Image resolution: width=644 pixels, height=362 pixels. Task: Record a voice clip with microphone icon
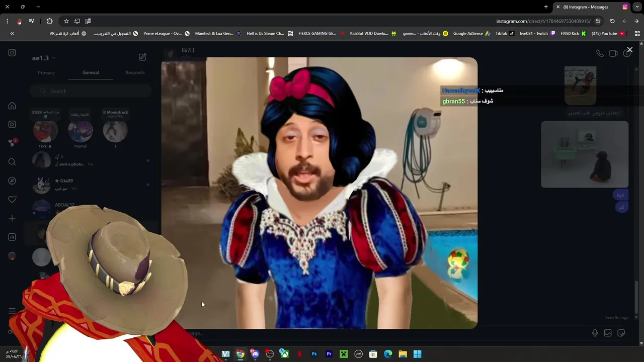[595, 333]
